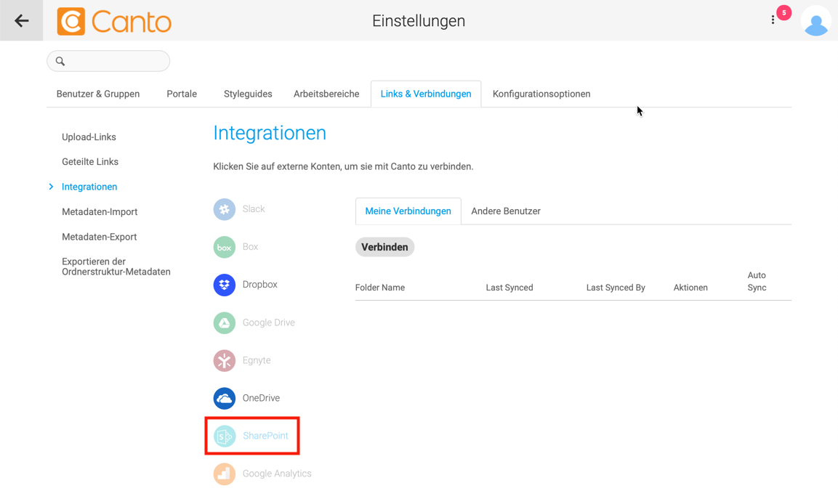Viewport: 838px width, 504px height.
Task: Click the Aktionen column header
Action: 690,288
